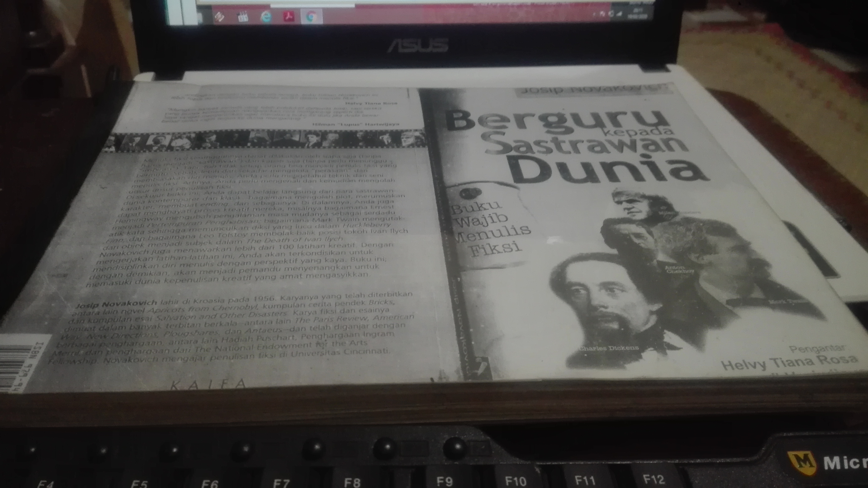Expand the hidden system tray icons arrow
Viewport: 868px width, 488px height.
594,14
